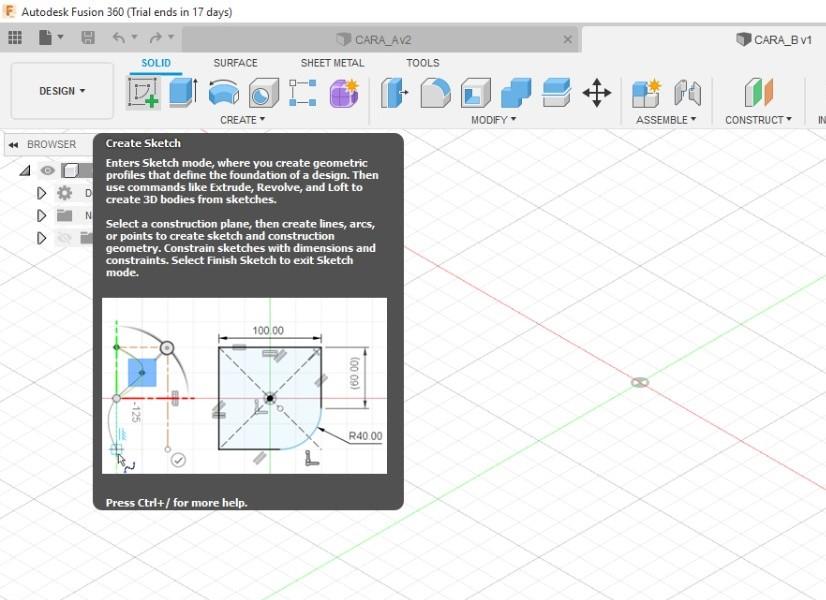Open the redo history dropdown arrow

[x=171, y=37]
